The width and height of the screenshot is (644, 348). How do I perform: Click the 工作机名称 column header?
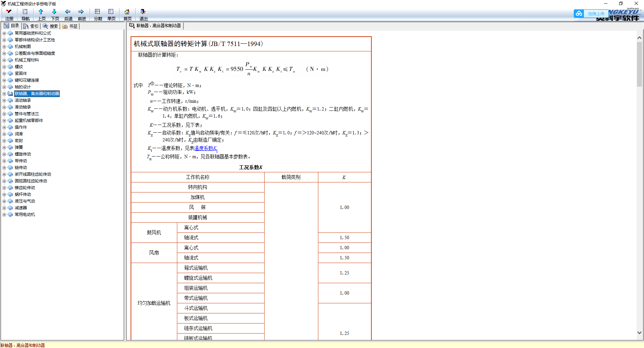198,177
